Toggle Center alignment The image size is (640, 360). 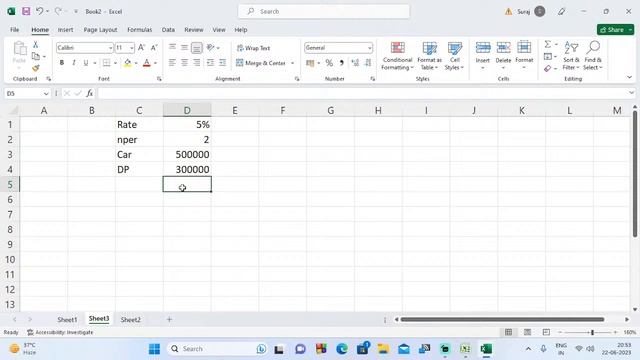184,63
